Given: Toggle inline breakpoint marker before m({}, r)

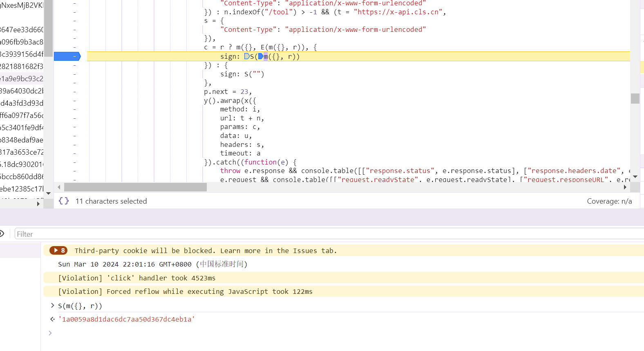Looking at the screenshot, I should pyautogui.click(x=261, y=56).
